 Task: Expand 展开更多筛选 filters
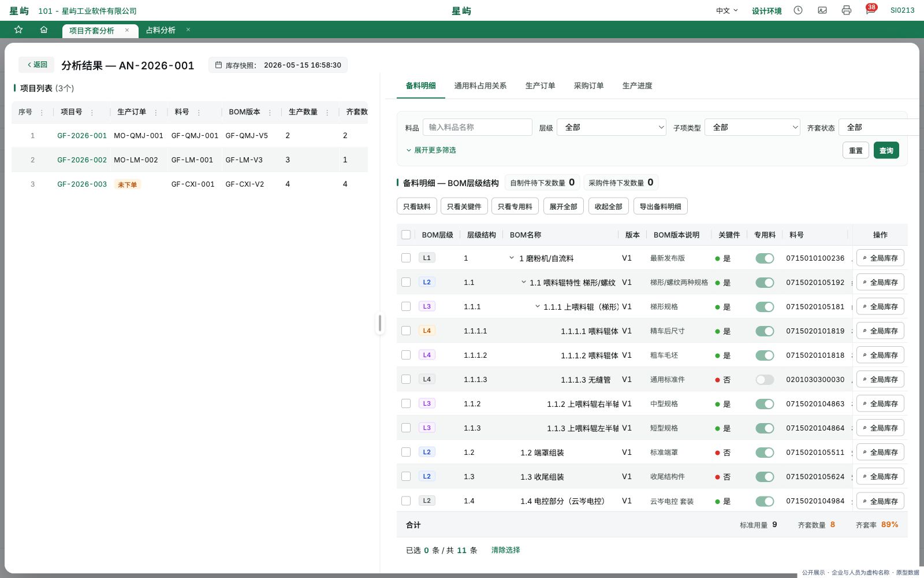tap(431, 150)
